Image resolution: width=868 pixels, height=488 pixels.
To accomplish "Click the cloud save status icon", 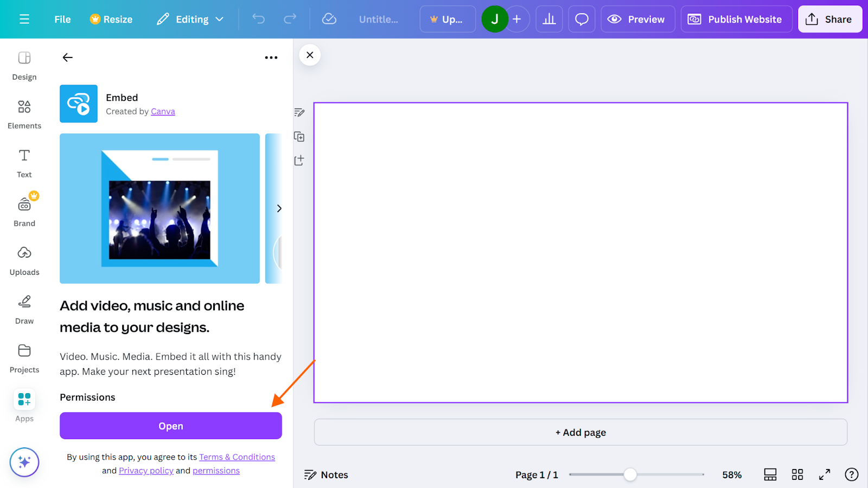I will [x=329, y=20].
